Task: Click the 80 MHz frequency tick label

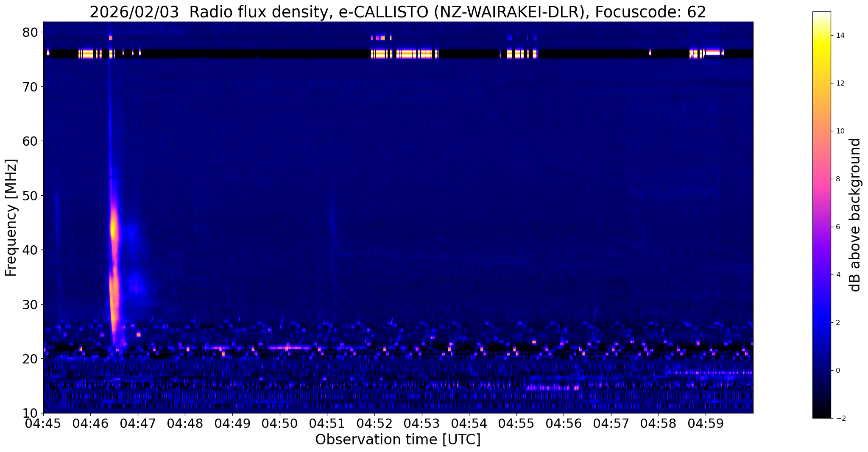Action: click(x=30, y=32)
